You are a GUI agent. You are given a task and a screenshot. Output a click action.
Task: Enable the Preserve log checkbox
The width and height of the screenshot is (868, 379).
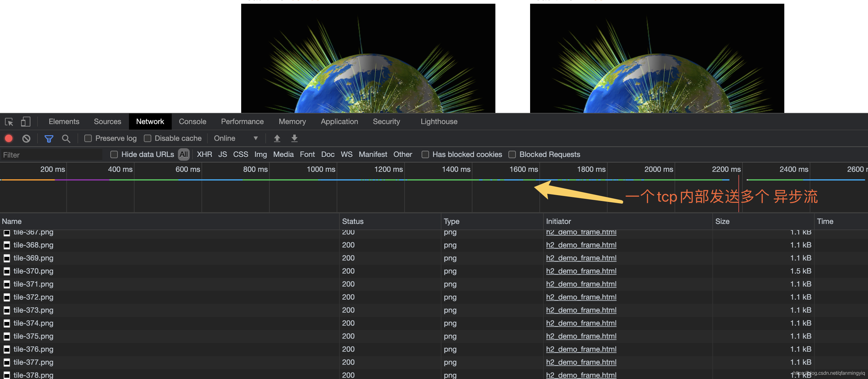(x=88, y=139)
